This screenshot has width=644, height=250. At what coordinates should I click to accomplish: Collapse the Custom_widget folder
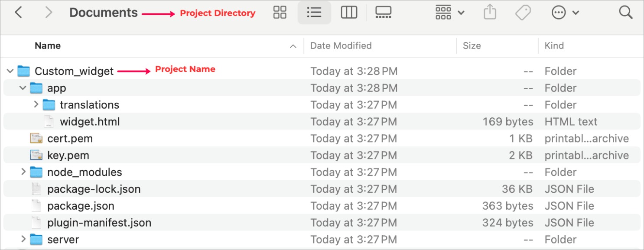pos(10,71)
